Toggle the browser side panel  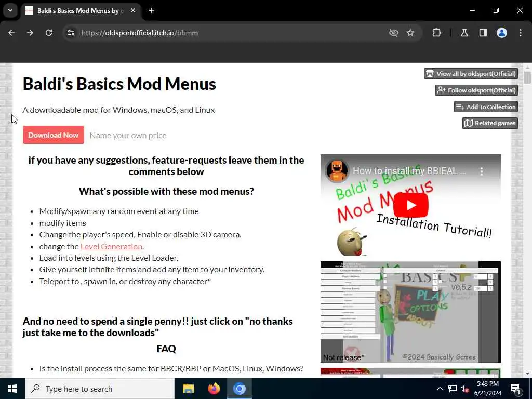483,33
